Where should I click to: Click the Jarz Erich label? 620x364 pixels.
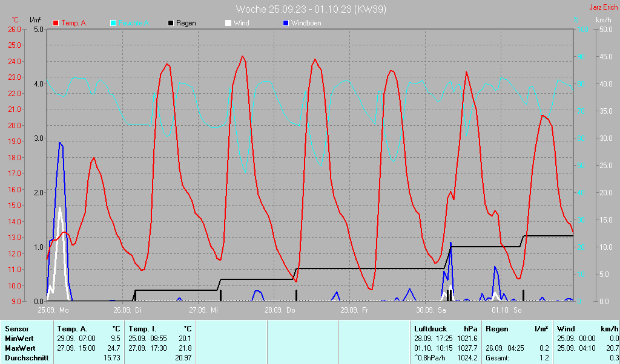click(x=603, y=8)
